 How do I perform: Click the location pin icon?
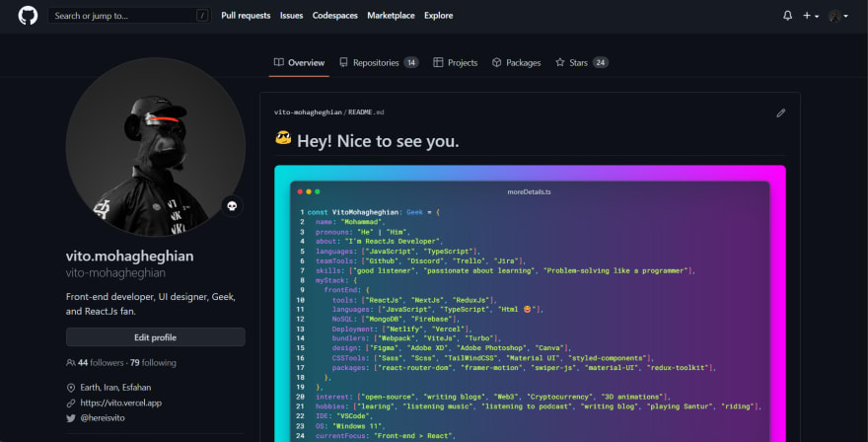71,388
